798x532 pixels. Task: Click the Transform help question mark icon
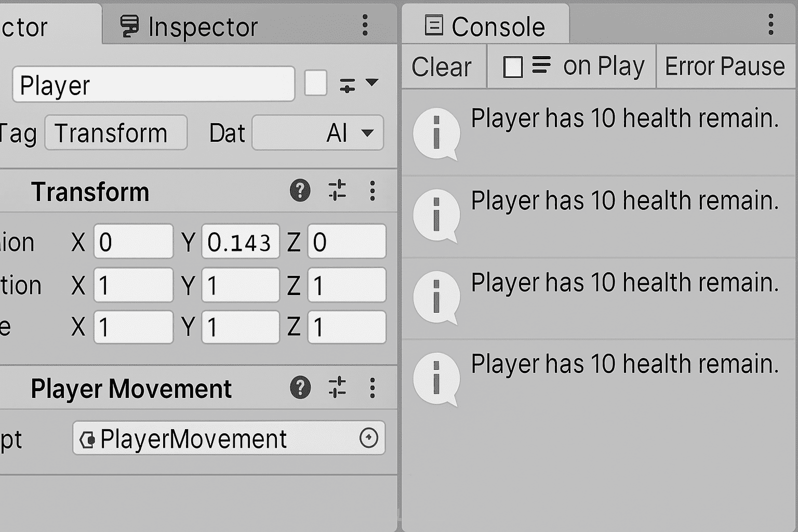(x=300, y=191)
